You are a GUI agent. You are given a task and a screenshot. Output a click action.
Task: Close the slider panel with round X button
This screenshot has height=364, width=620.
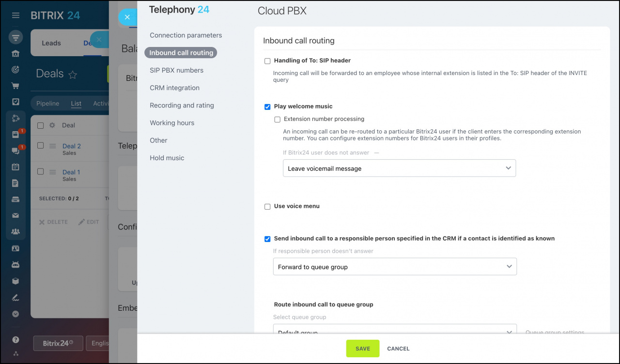point(127,17)
